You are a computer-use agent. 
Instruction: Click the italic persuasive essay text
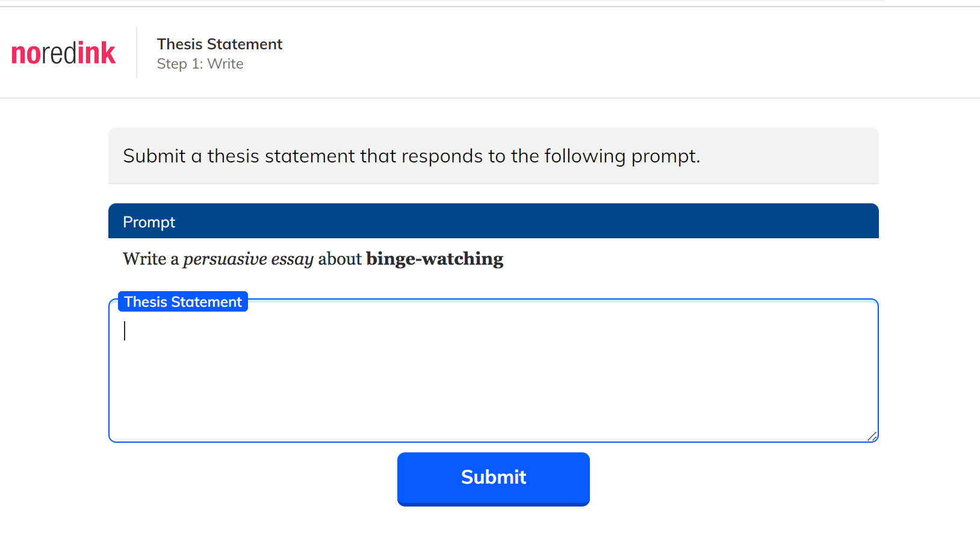pos(249,259)
